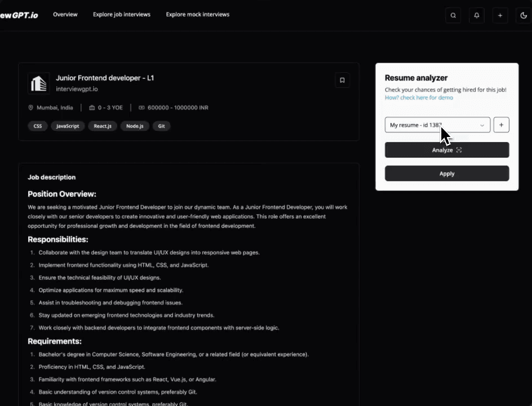Click the interviewGPT.io site logo

click(19, 15)
